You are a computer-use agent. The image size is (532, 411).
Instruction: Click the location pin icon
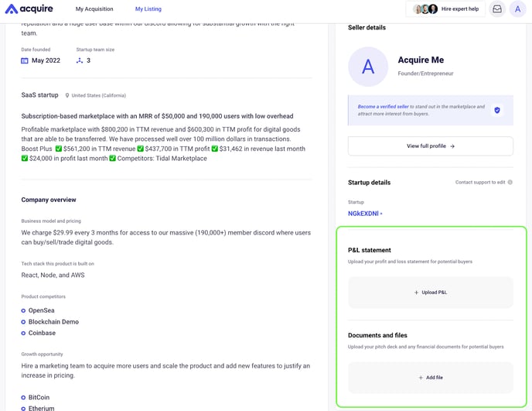tap(67, 95)
